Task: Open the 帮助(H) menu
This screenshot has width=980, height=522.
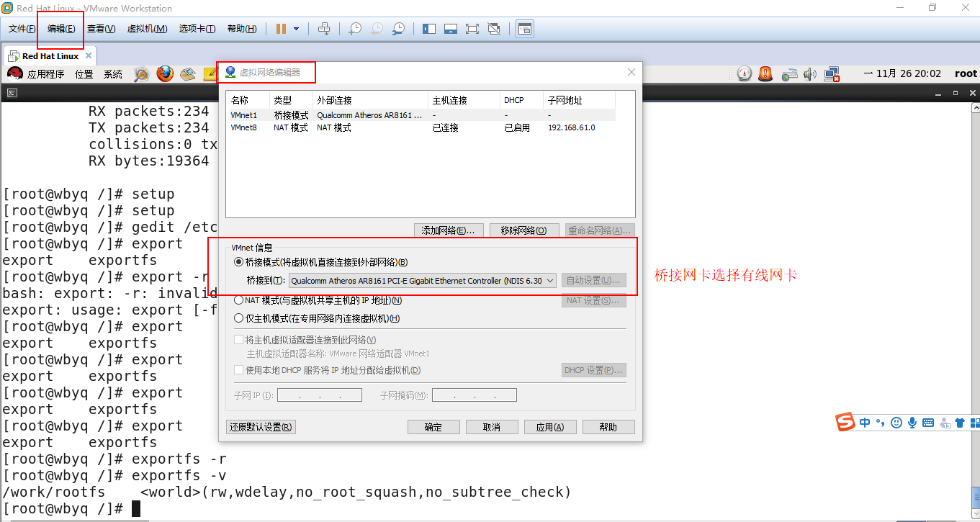Action: pos(242,29)
